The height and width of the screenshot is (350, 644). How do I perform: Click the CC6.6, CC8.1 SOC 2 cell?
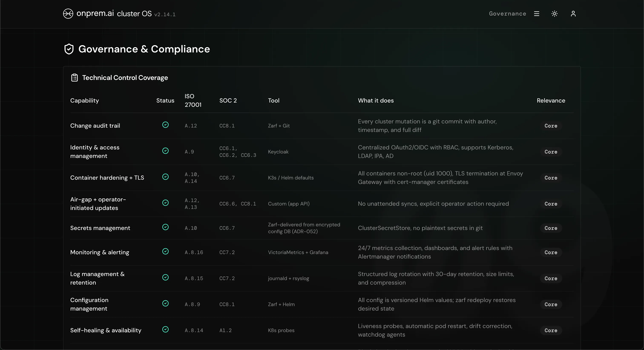click(238, 204)
